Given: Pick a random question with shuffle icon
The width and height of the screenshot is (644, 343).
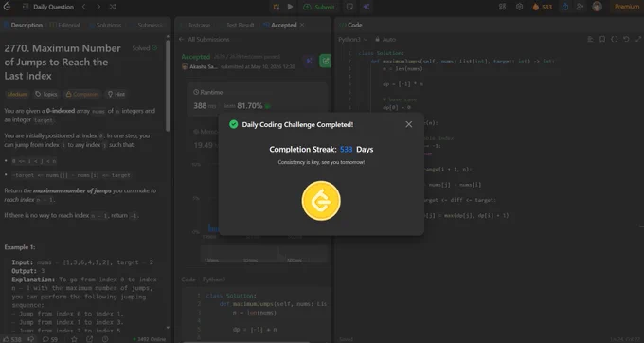Looking at the screenshot, I should pos(113,7).
